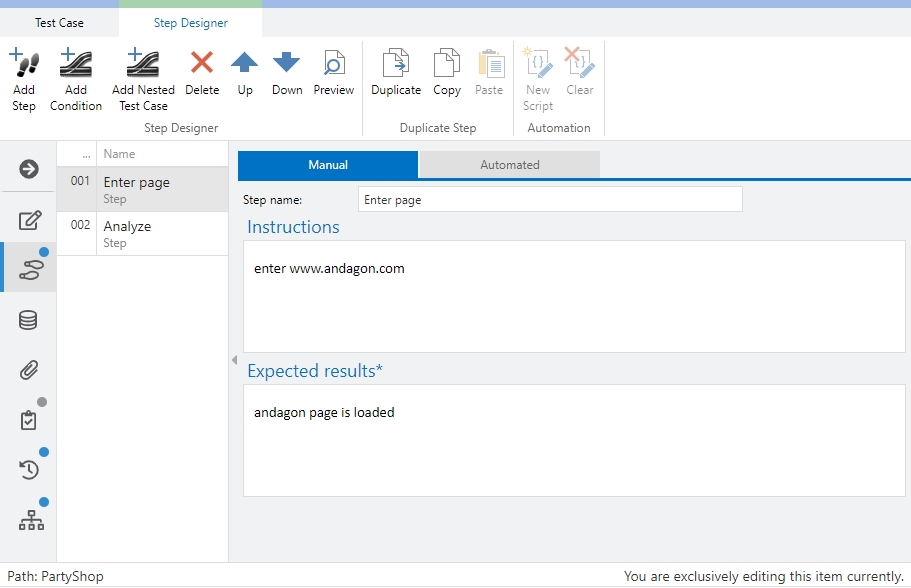Expand the left sidebar arrow button
The width and height of the screenshot is (911, 588).
tap(29, 169)
